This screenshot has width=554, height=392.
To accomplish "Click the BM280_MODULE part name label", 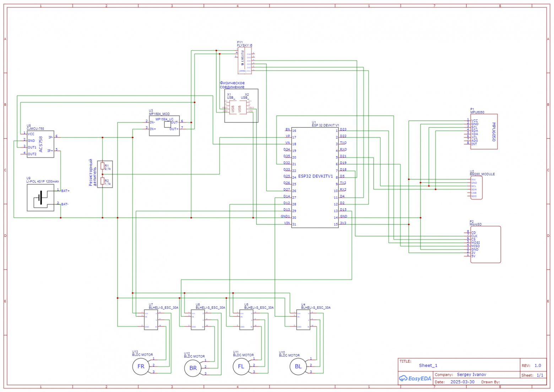I will point(482,174).
